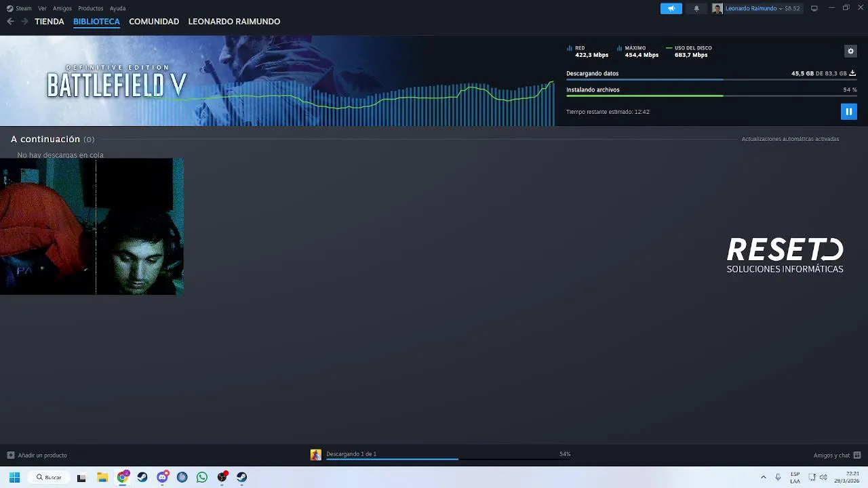
Task: Click the A continuación heading
Action: point(45,139)
